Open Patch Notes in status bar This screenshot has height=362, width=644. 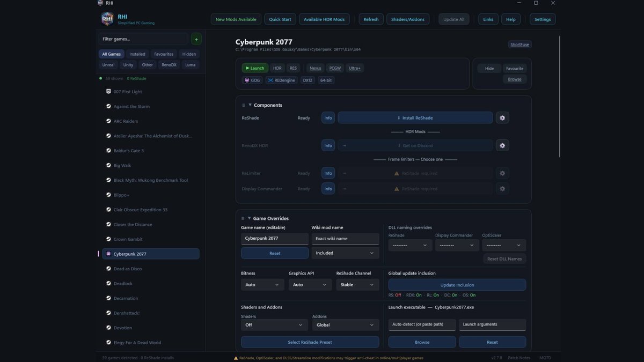click(519, 358)
